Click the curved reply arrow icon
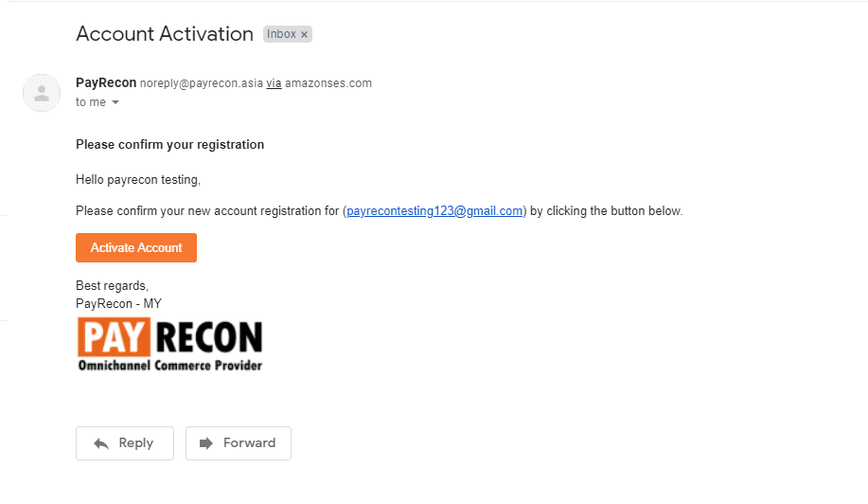The width and height of the screenshot is (868, 504). [101, 443]
